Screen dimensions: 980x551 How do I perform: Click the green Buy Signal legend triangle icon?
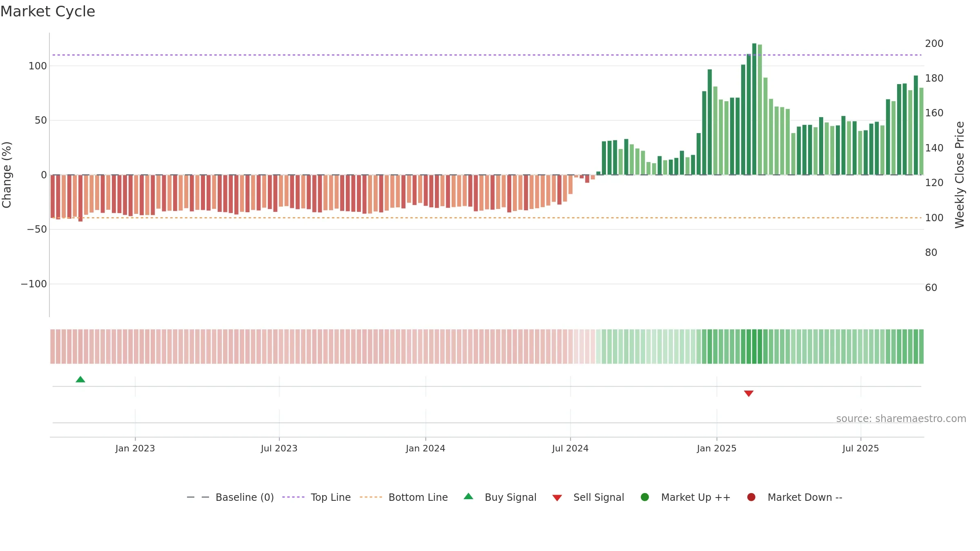tap(468, 496)
